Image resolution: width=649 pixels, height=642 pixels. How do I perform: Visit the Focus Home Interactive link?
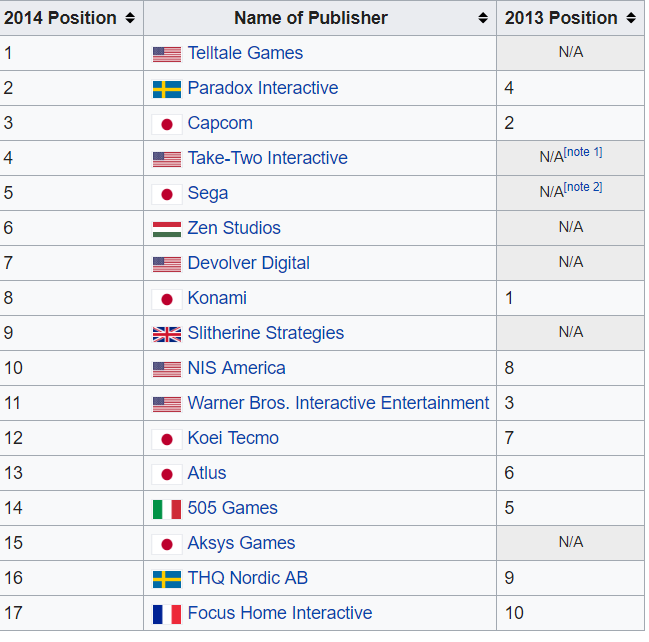tap(280, 613)
